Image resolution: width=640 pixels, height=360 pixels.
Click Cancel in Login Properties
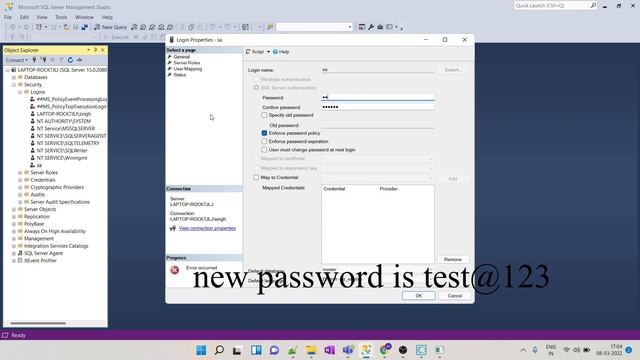[x=455, y=296]
